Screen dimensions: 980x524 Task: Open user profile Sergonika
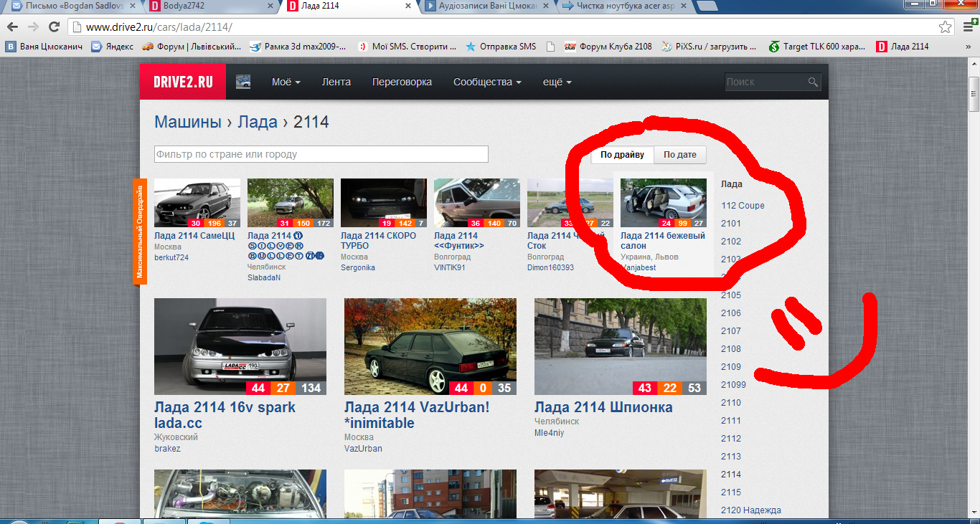pos(358,267)
